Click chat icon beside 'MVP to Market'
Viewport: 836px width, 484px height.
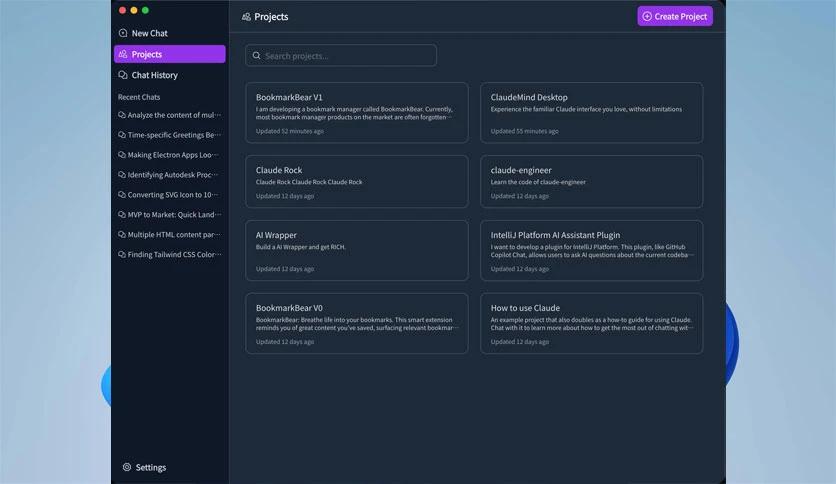click(x=122, y=214)
